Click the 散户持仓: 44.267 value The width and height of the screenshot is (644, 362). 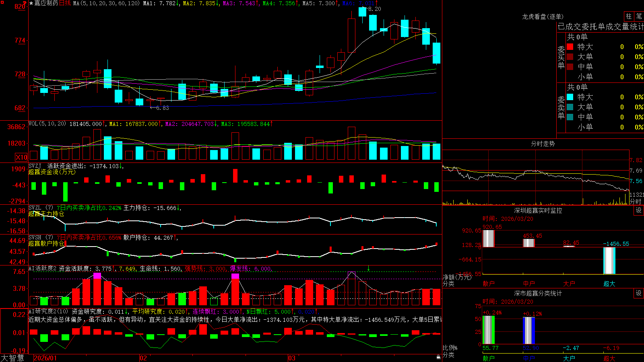pyautogui.click(x=148, y=238)
